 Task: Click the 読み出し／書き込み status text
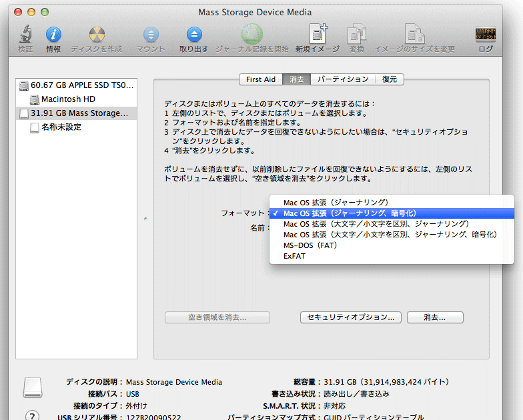coord(356,394)
